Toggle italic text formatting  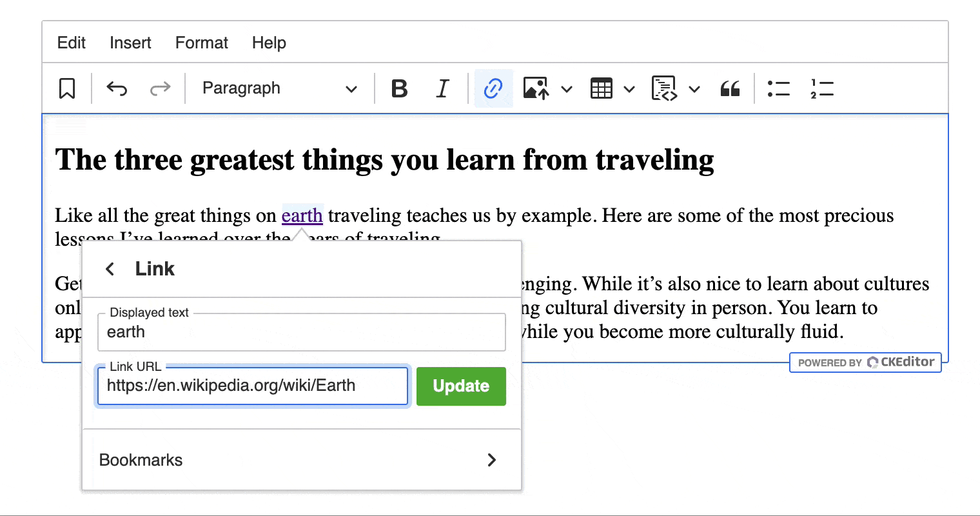click(x=442, y=88)
